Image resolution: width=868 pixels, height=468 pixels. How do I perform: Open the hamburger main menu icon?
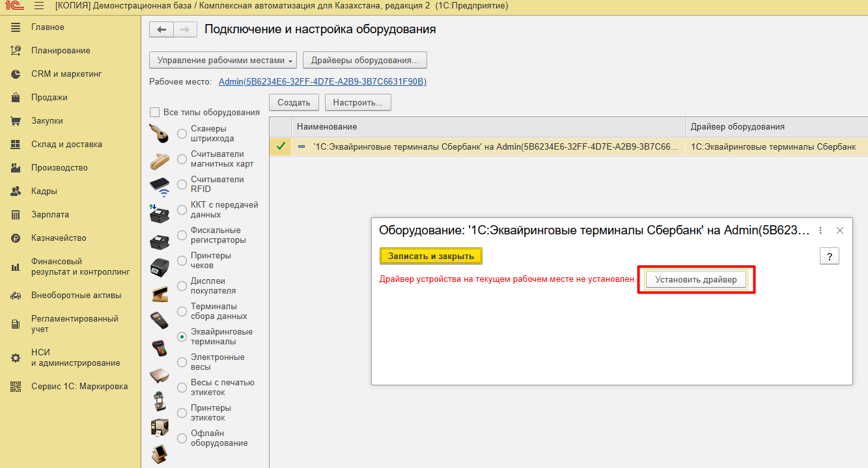(38, 6)
